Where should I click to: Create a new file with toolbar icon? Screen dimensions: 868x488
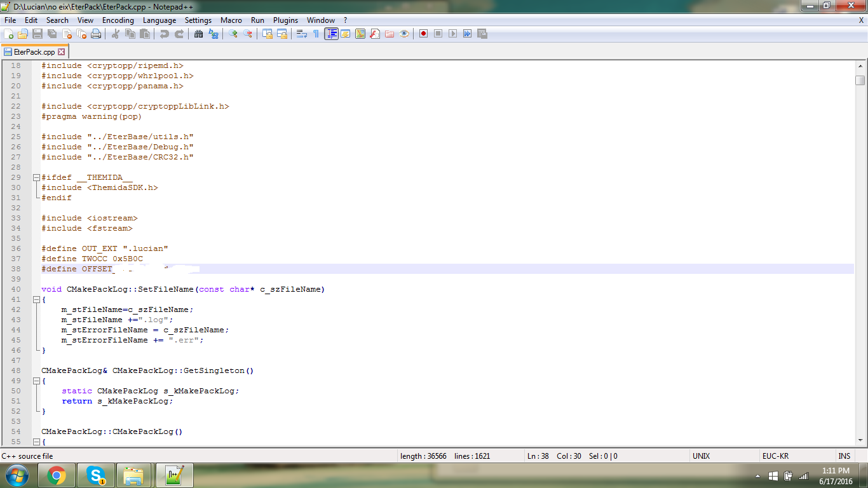point(8,34)
